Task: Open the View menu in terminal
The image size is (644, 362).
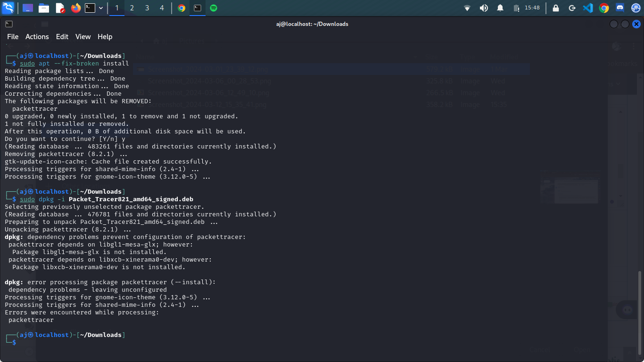Action: [x=83, y=37]
